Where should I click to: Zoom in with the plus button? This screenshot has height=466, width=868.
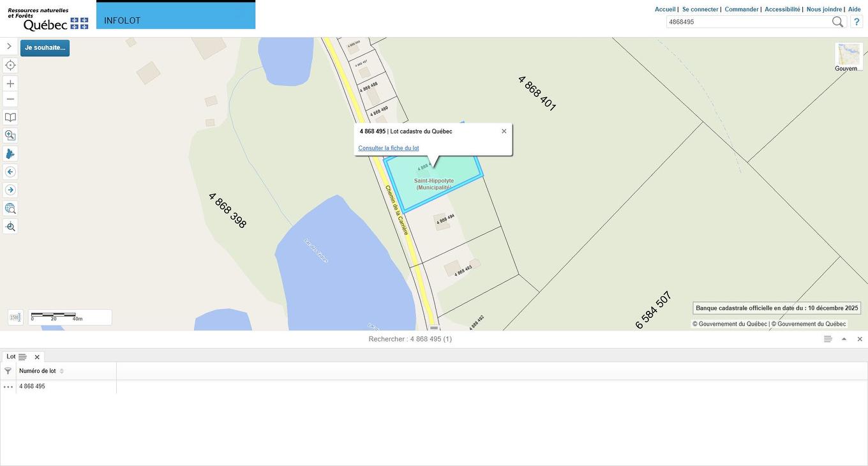[x=10, y=84]
